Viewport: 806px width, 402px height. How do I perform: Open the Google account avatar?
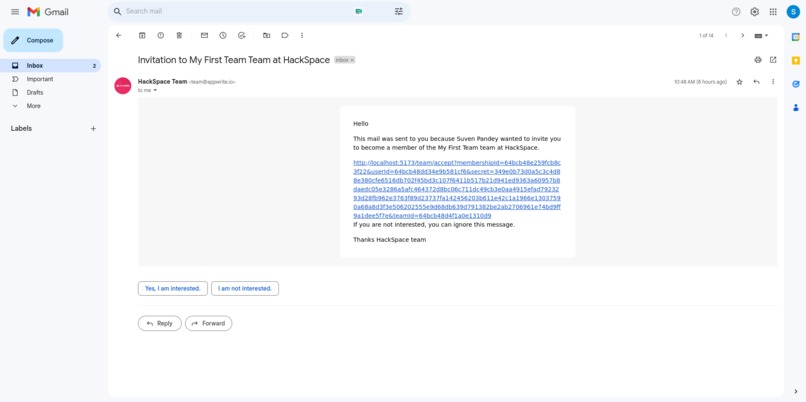793,12
